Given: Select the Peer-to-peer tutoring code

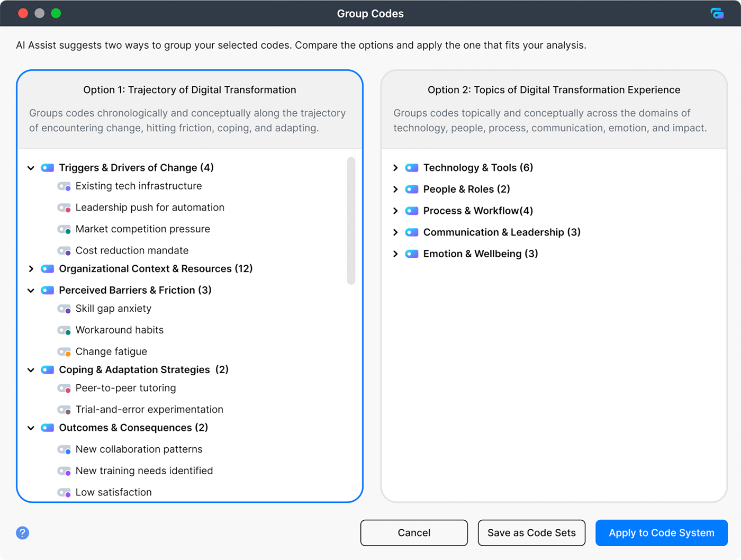Looking at the screenshot, I should point(126,388).
